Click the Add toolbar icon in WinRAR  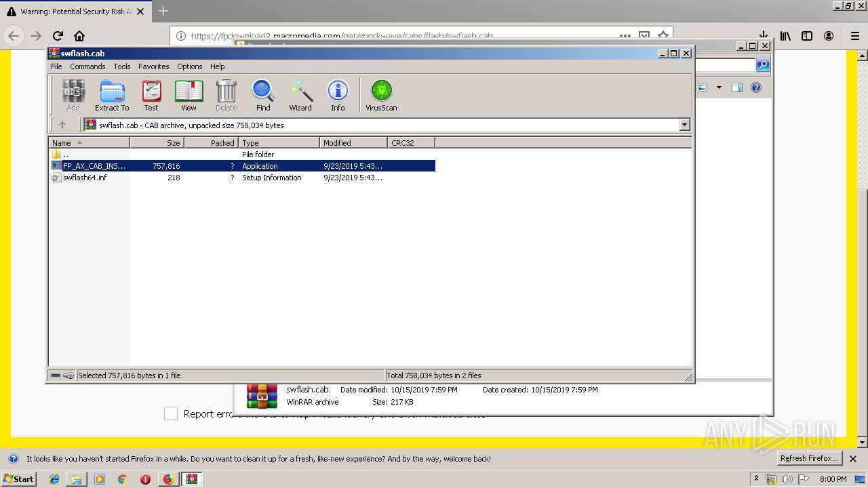(x=73, y=96)
